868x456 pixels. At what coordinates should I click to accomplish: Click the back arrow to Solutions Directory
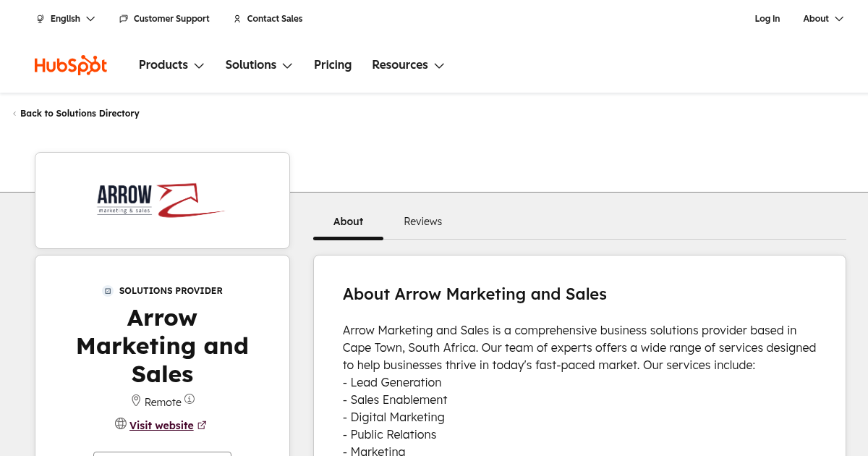tap(14, 114)
